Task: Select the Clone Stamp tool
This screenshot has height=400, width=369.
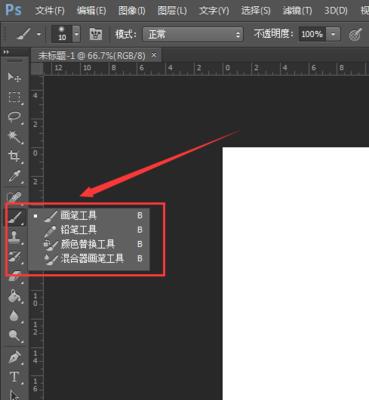Action: (14, 237)
